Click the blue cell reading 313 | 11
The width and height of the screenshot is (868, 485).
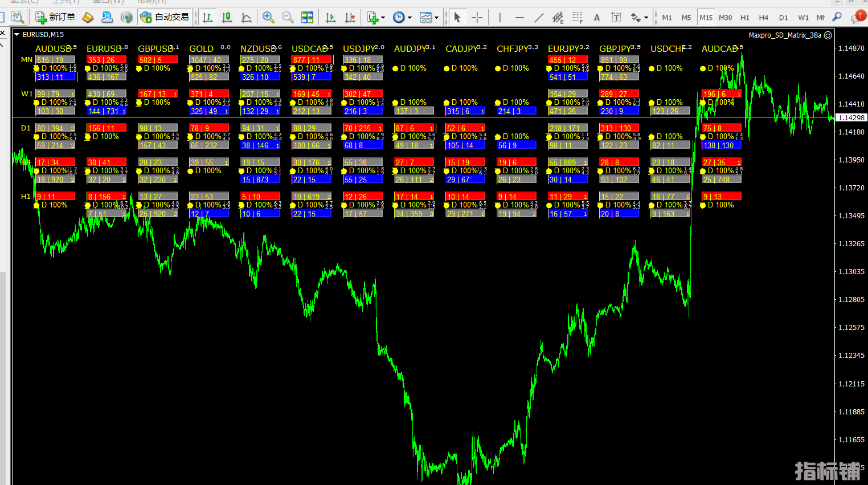55,77
